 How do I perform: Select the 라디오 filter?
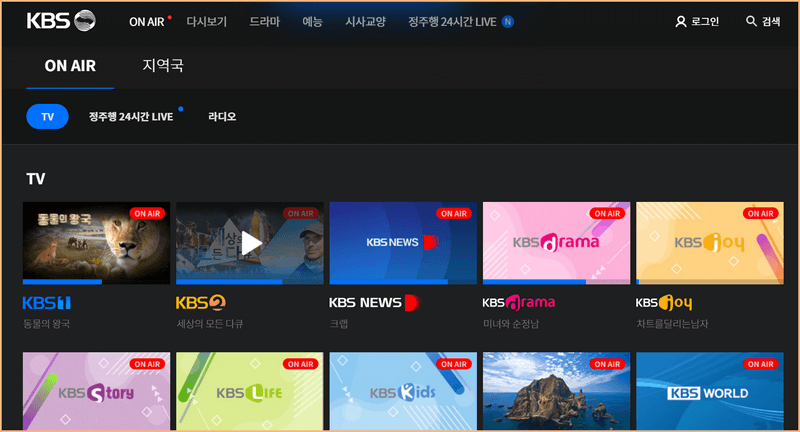222,117
